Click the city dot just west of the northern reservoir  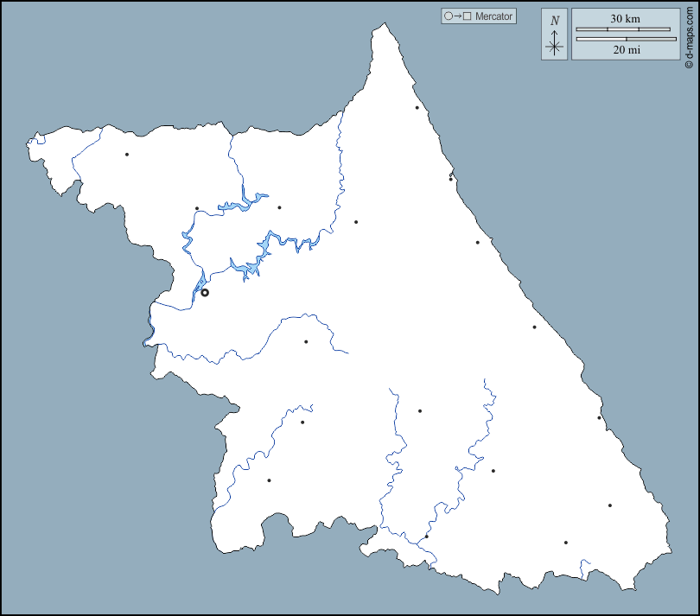[x=197, y=208]
